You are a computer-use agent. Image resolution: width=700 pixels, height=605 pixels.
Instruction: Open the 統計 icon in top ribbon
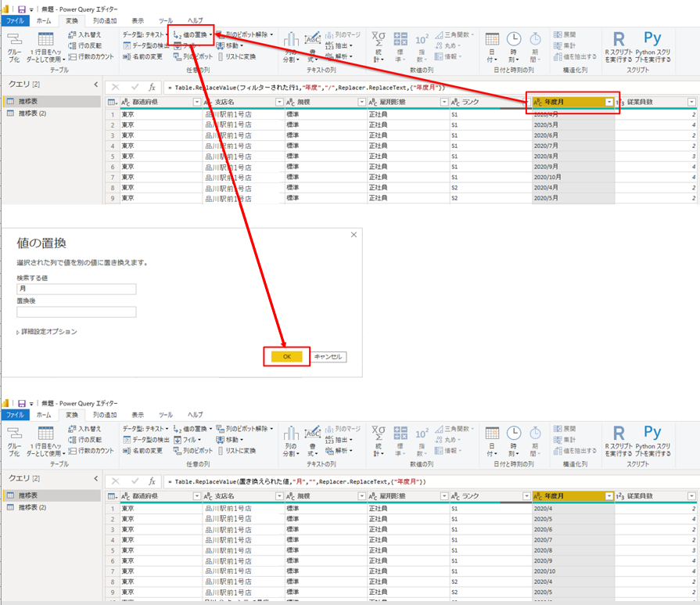(x=379, y=41)
